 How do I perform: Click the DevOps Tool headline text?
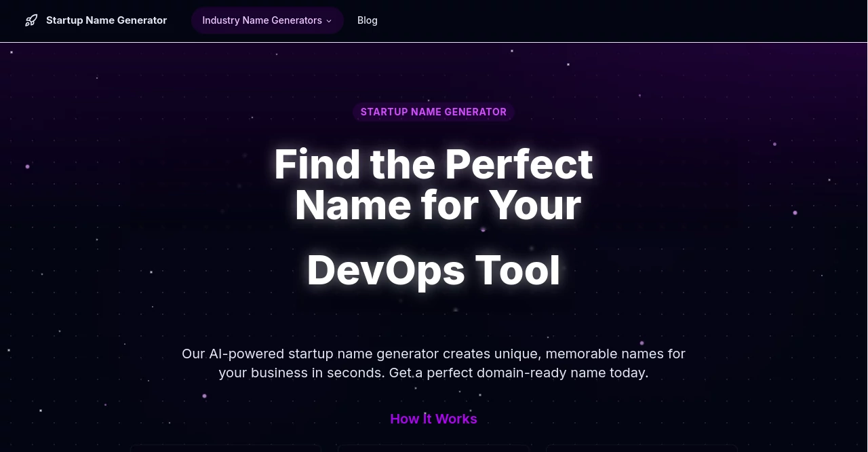pyautogui.click(x=433, y=269)
